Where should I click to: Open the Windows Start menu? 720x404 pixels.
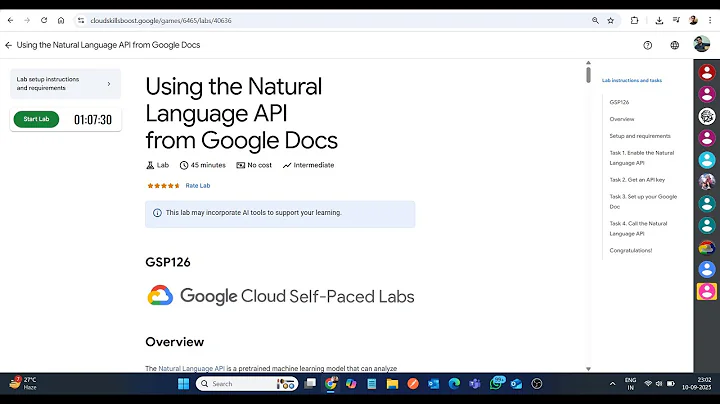(183, 384)
